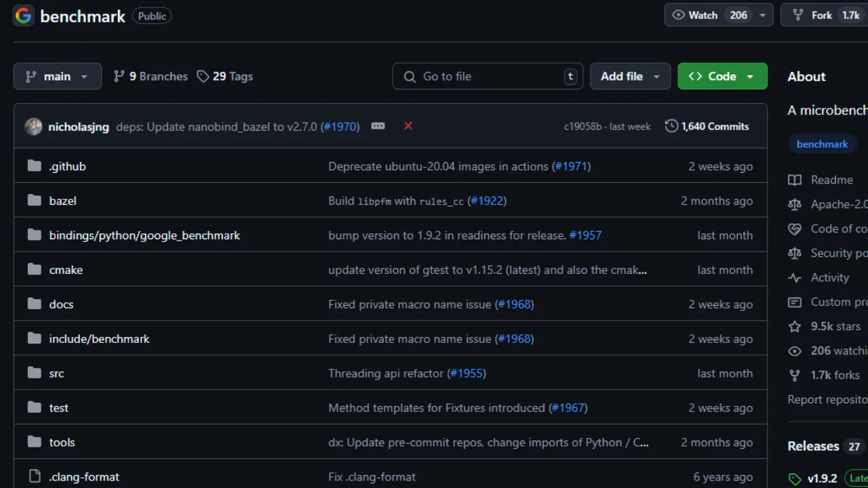Click the 9.5k stars star icon
The height and width of the screenshot is (488, 868).
click(795, 326)
